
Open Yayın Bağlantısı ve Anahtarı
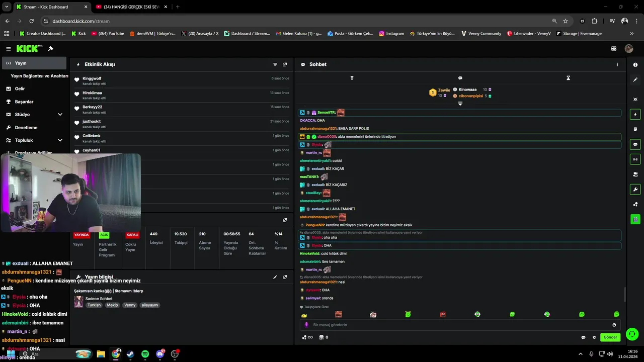pyautogui.click(x=39, y=76)
